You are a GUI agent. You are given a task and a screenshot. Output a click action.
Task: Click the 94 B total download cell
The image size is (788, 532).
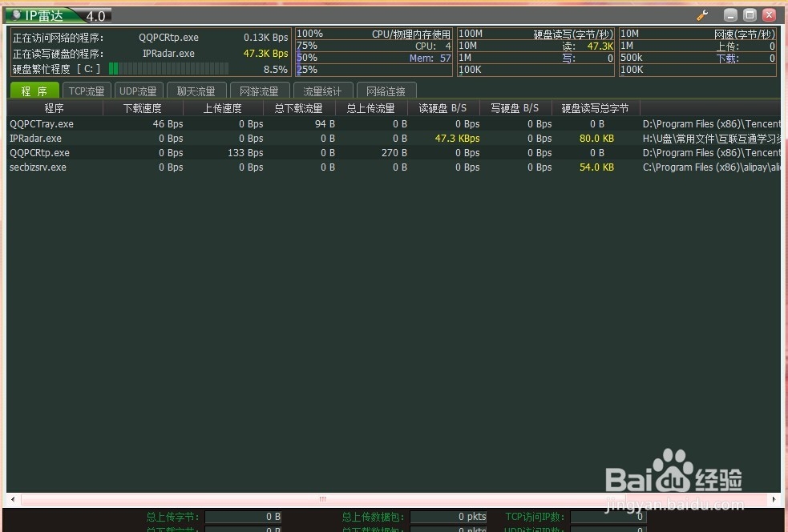(x=325, y=123)
